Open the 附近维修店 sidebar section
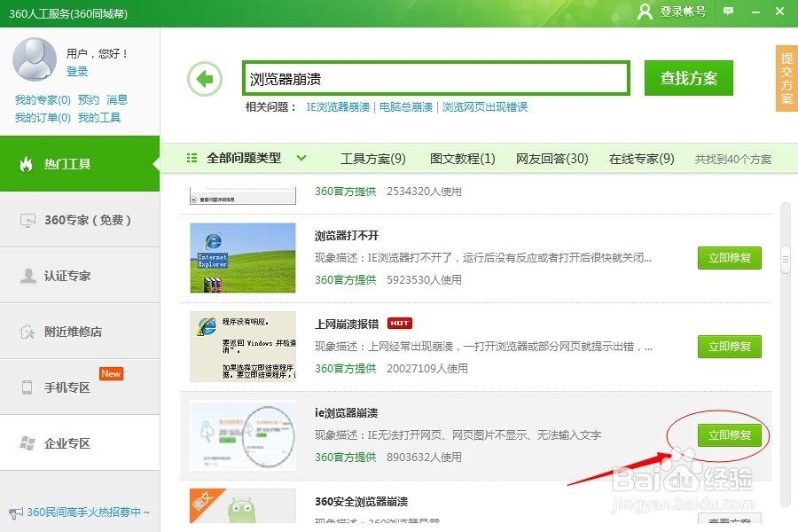 tap(80, 332)
